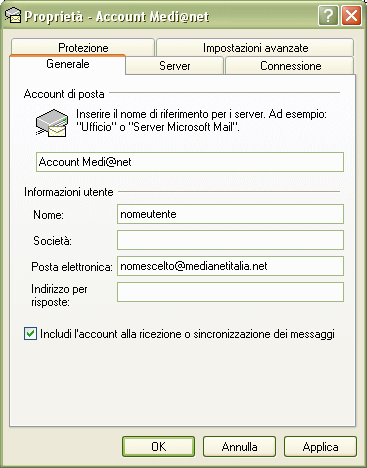This screenshot has width=367, height=468.
Task: Click the title text 'Proprietà - Account Medi@net'
Action: 117,16
